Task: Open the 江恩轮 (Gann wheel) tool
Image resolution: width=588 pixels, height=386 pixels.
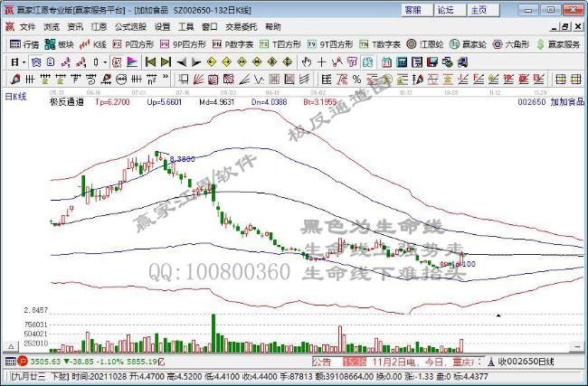Action: tap(425, 43)
